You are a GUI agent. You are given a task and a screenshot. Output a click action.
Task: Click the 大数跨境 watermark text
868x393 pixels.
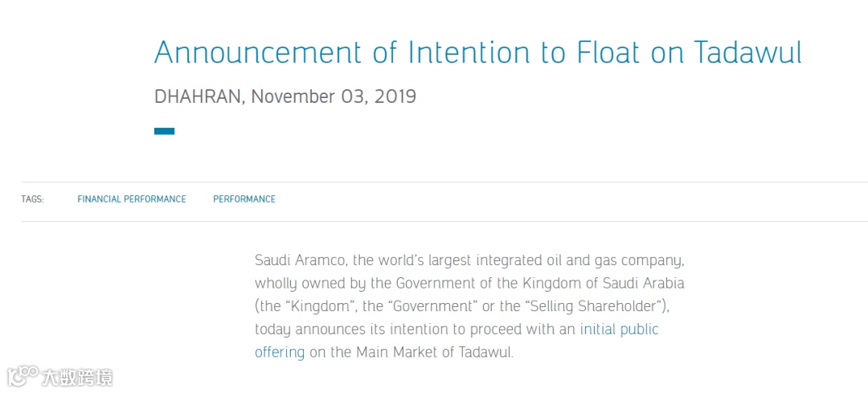click(x=77, y=378)
